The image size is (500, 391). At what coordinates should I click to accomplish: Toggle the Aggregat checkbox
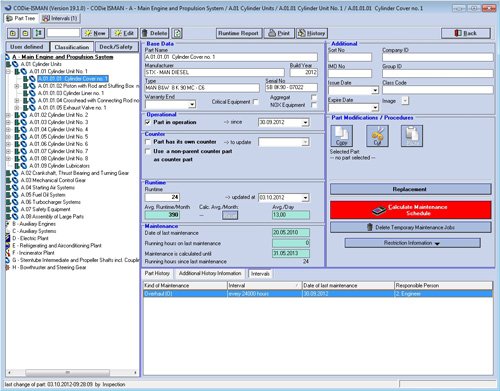click(314, 97)
